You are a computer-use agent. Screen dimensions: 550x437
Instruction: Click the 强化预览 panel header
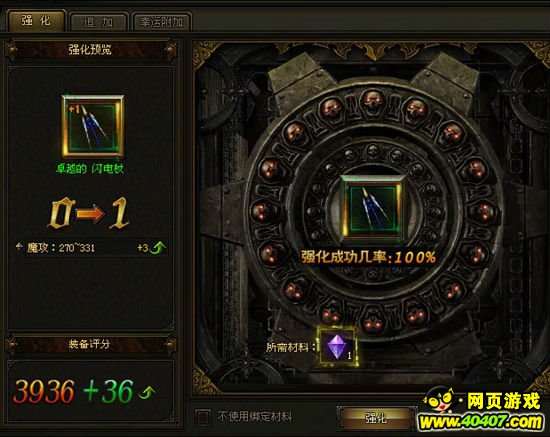tap(90, 49)
